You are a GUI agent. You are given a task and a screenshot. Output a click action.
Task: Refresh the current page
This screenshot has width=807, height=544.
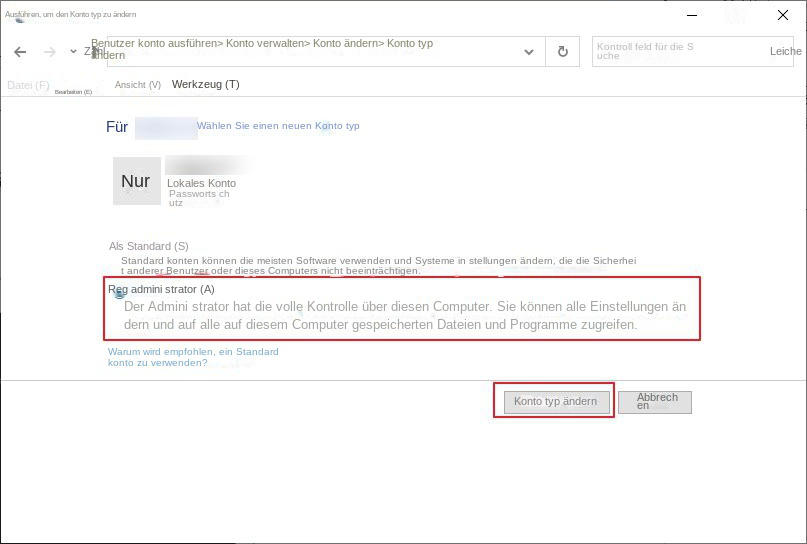coord(563,51)
